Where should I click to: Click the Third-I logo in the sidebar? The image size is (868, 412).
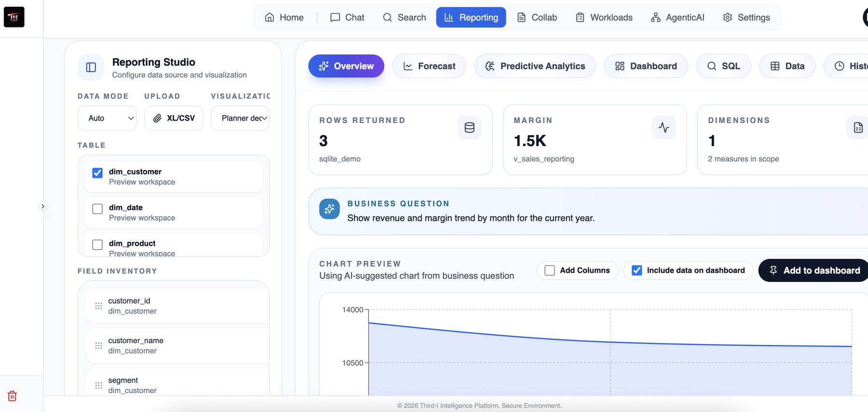[14, 17]
